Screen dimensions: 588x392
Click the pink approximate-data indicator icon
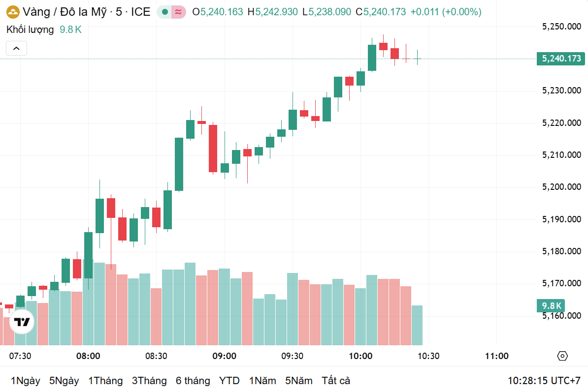pyautogui.click(x=178, y=12)
